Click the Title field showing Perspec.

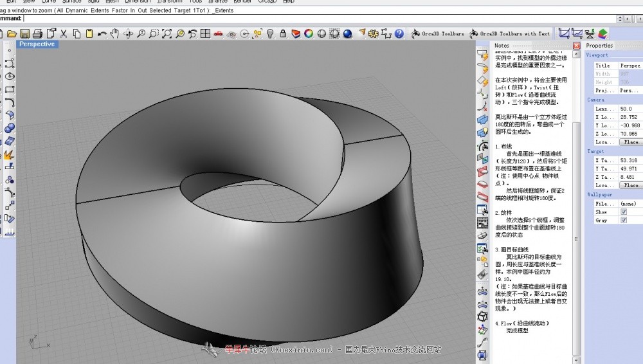tap(631, 66)
